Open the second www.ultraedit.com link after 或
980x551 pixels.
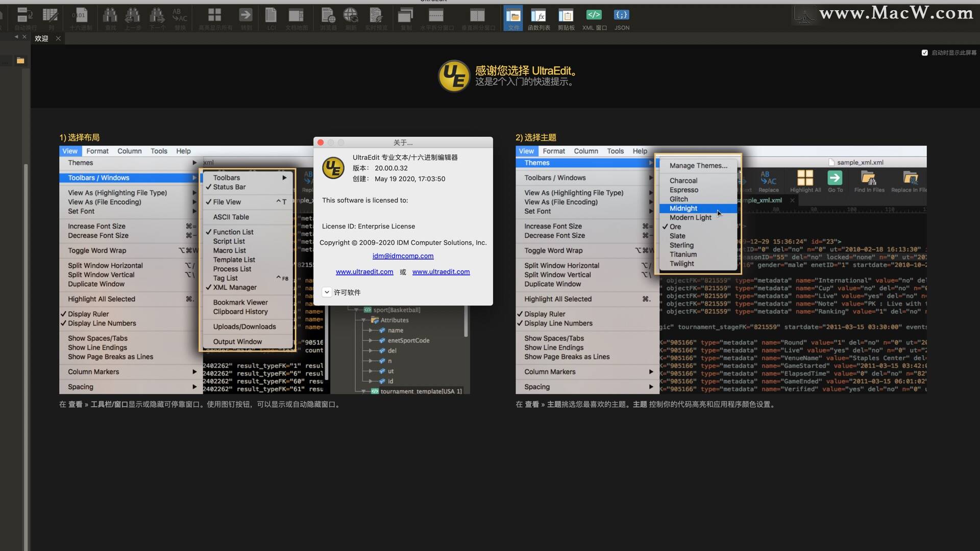pyautogui.click(x=441, y=272)
